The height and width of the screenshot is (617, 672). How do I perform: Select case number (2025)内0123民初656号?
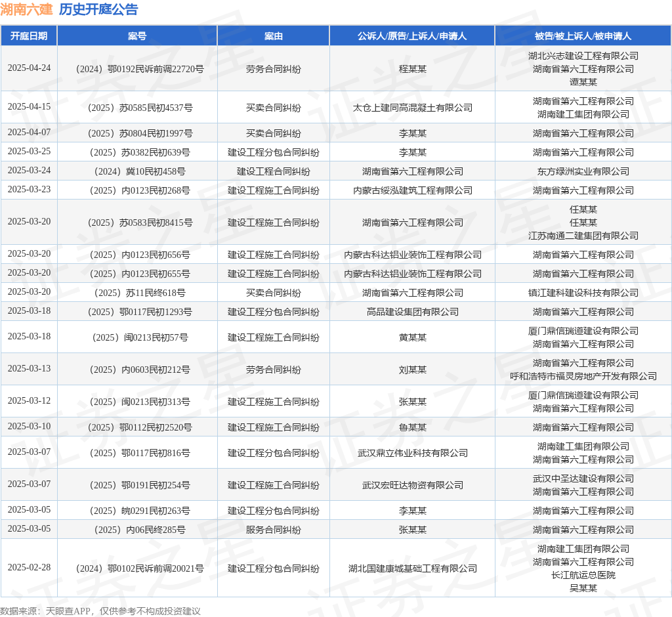[x=140, y=255]
